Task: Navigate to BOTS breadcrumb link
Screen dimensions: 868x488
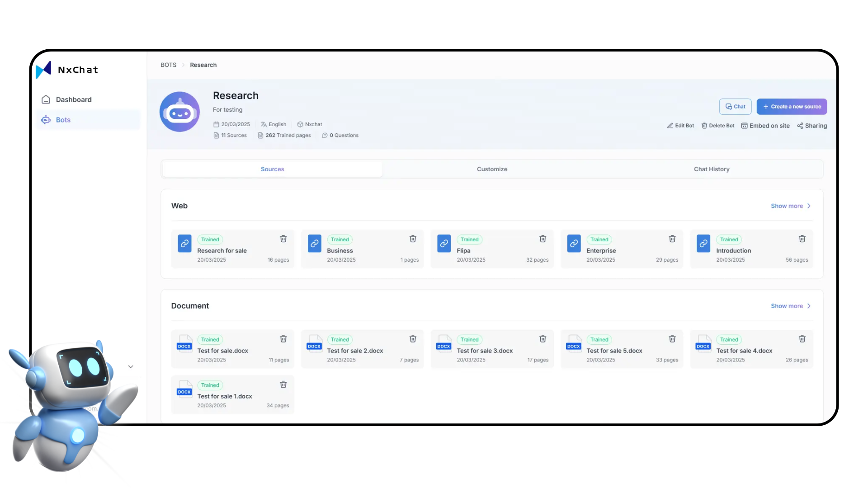Action: tap(168, 65)
